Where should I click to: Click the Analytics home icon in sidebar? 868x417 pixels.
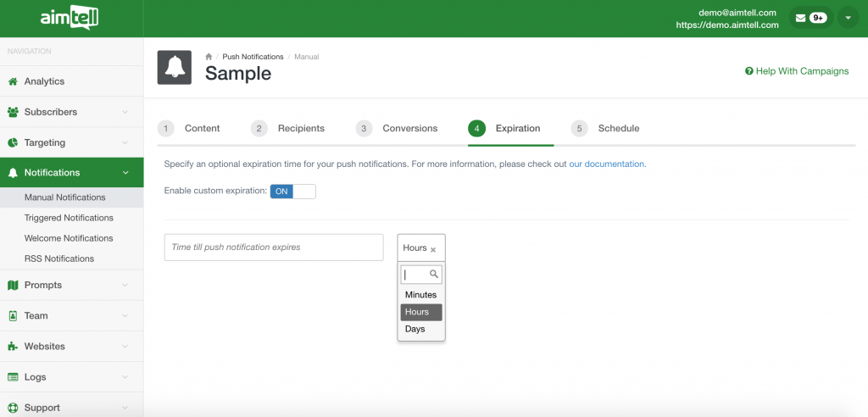tap(13, 81)
